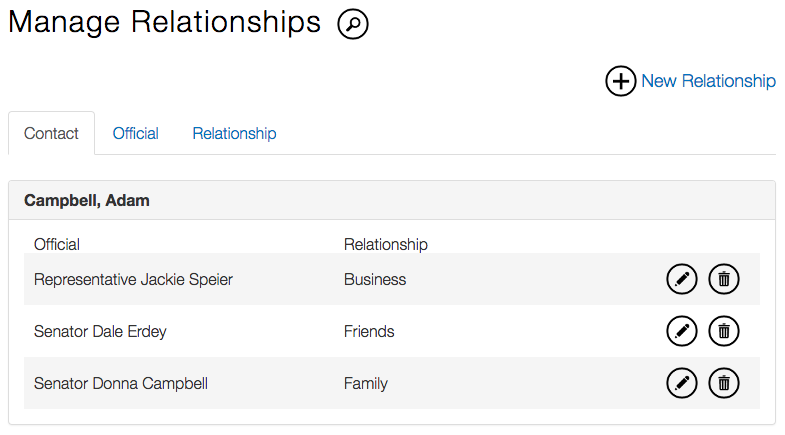Click the Family relationship cell

(366, 383)
